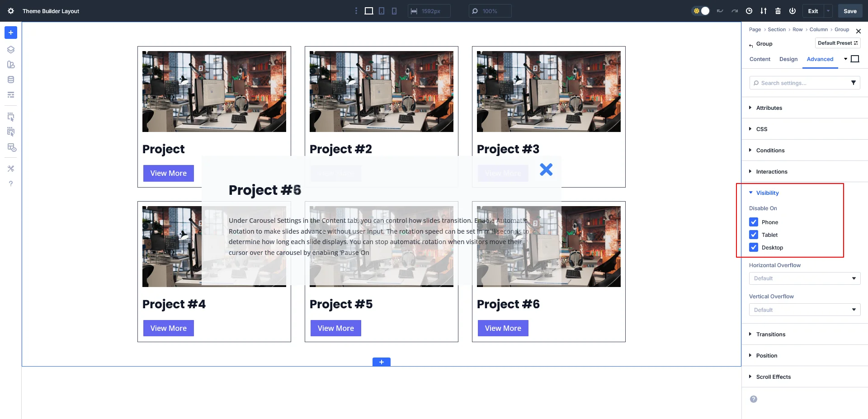Close the popup with blue X
The width and height of the screenshot is (868, 419).
point(546,169)
